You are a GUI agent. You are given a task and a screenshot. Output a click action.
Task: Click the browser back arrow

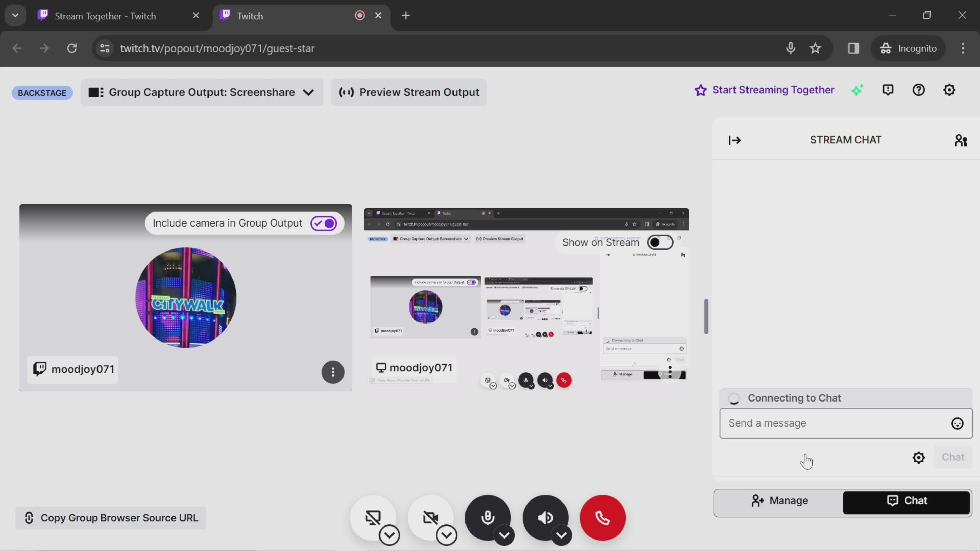click(17, 48)
